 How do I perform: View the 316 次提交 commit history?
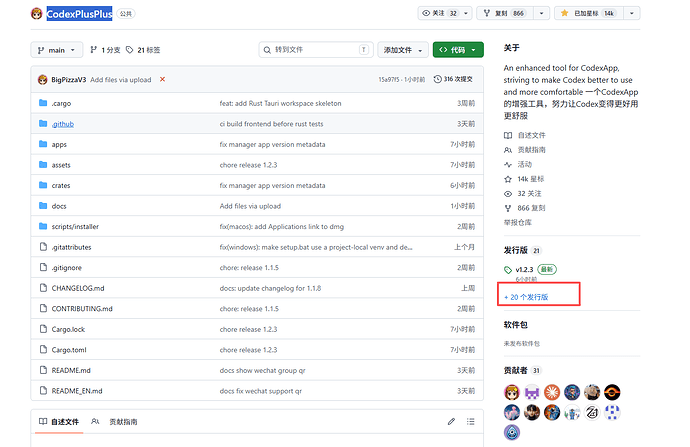coord(453,79)
